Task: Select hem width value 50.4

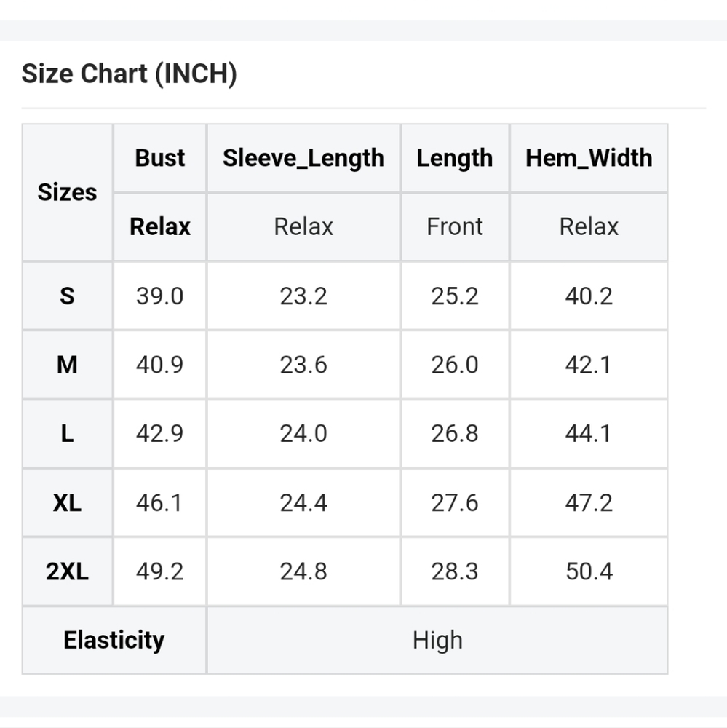Action: pyautogui.click(x=589, y=571)
